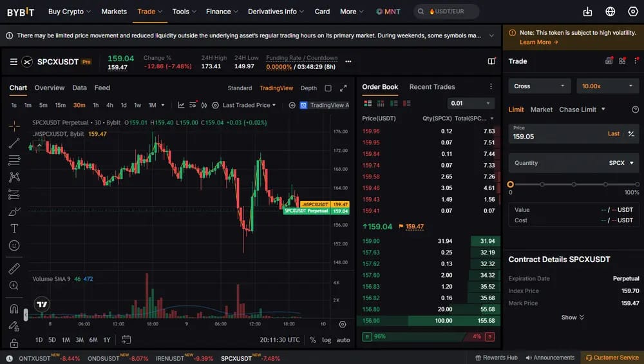Toggle auto scale on chart
The width and height of the screenshot is (644, 364).
pos(343,340)
